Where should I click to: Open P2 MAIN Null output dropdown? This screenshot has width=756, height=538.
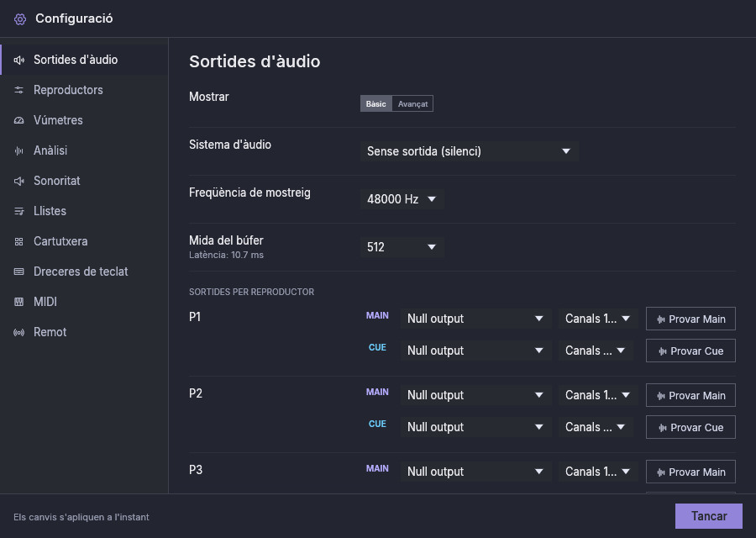[476, 395]
